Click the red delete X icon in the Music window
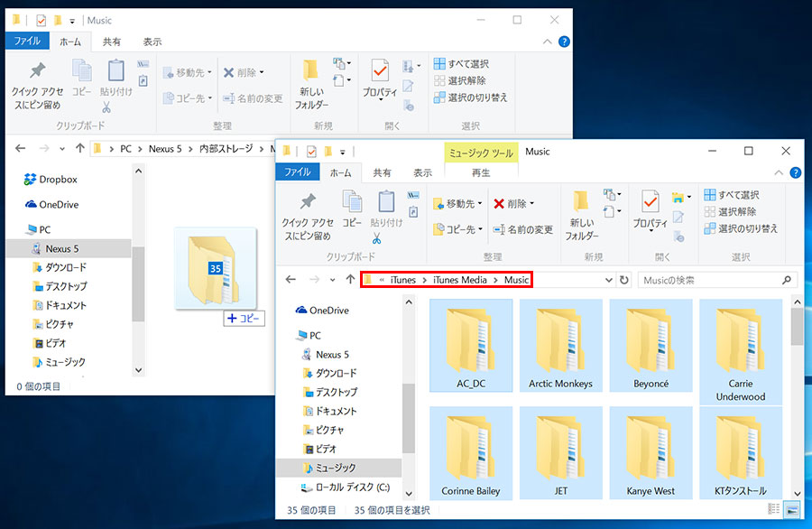This screenshot has width=812, height=529. 499,204
